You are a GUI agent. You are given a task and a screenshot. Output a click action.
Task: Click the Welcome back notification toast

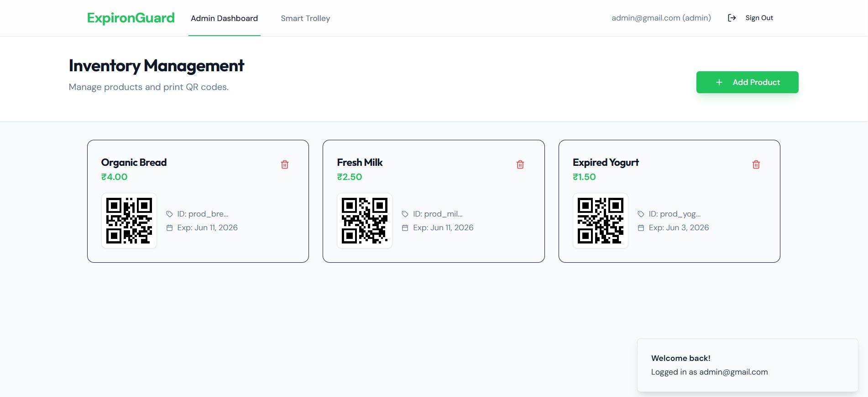[x=748, y=365]
